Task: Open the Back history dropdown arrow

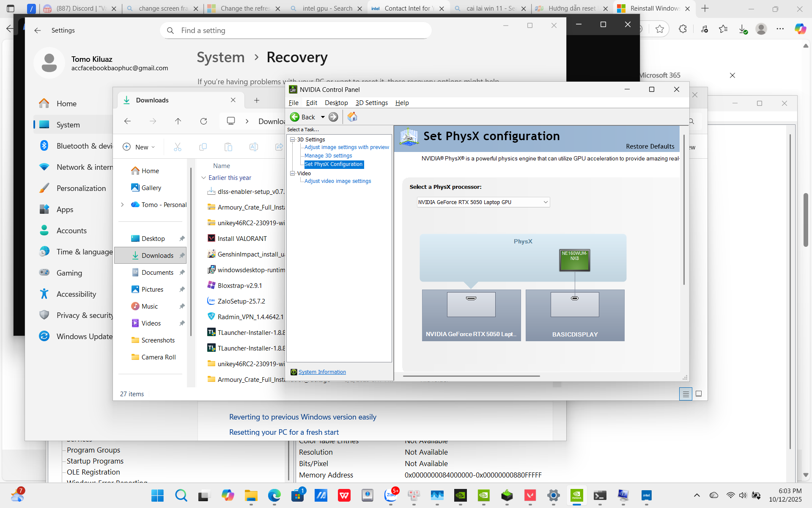Action: click(x=323, y=117)
